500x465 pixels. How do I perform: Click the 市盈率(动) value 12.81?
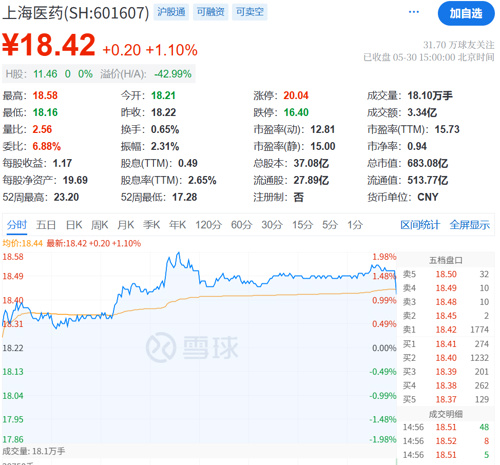pos(322,129)
